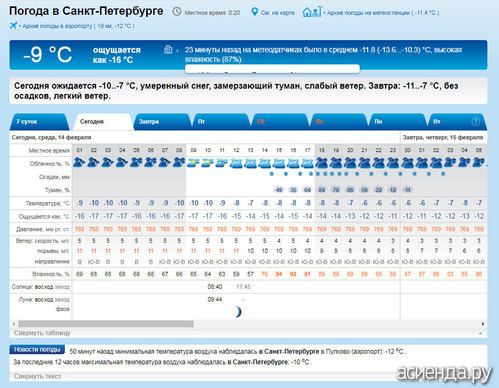This screenshot has width=499, height=388.
Task: Click the fog value 88 at hour 20
Action: [x=350, y=190]
